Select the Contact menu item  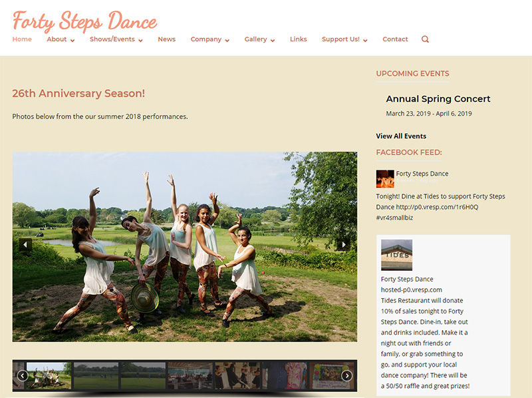pos(395,39)
